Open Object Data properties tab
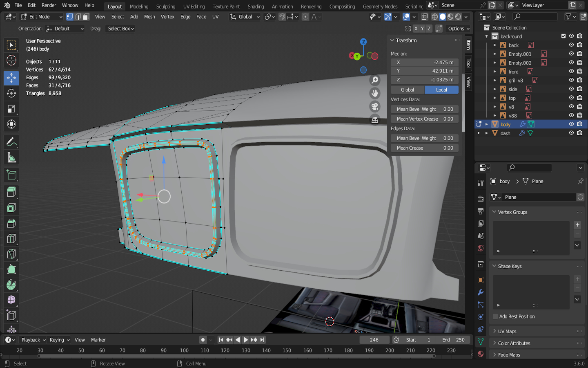Image resolution: width=588 pixels, height=368 pixels. point(481,341)
